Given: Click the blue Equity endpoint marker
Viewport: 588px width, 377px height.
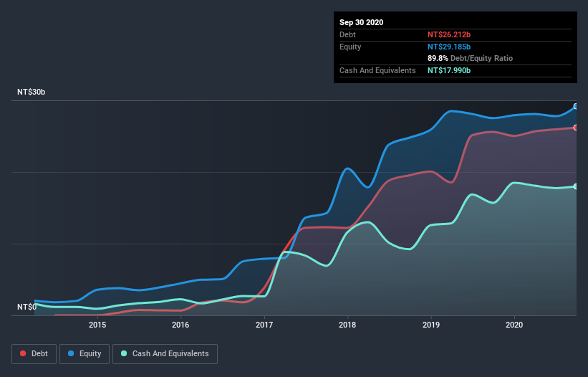Looking at the screenshot, I should 576,107.
